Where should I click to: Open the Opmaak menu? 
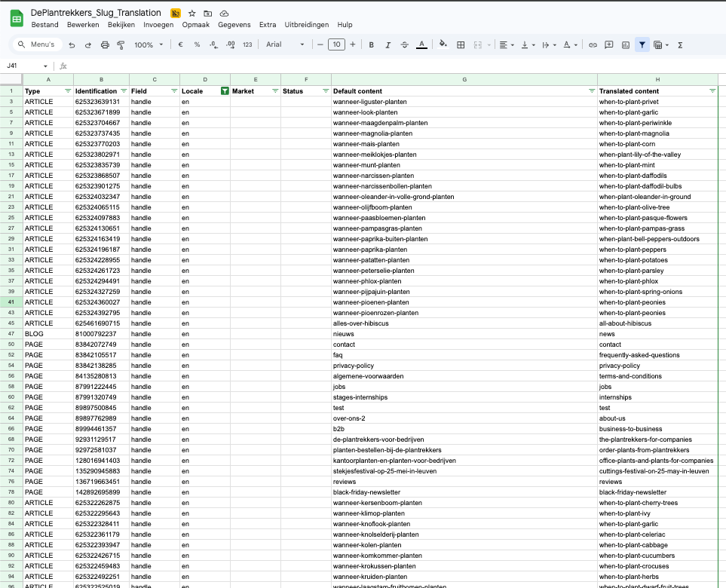click(196, 25)
